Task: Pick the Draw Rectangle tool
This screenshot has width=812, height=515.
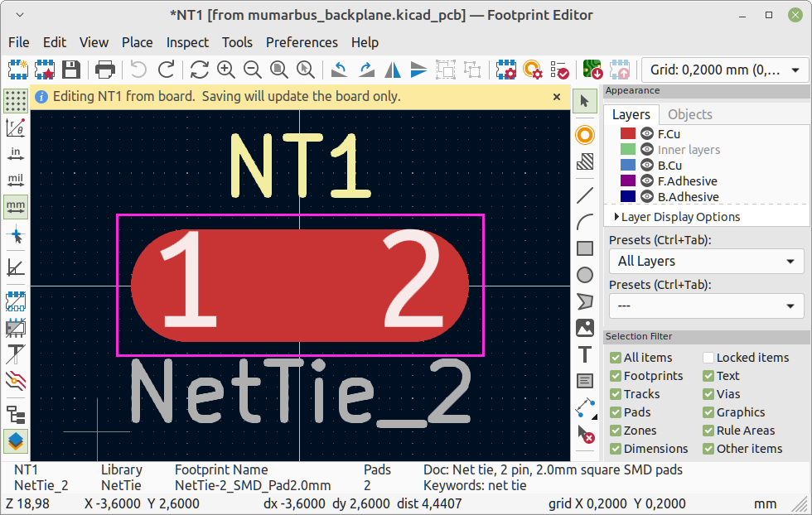Action: [584, 248]
